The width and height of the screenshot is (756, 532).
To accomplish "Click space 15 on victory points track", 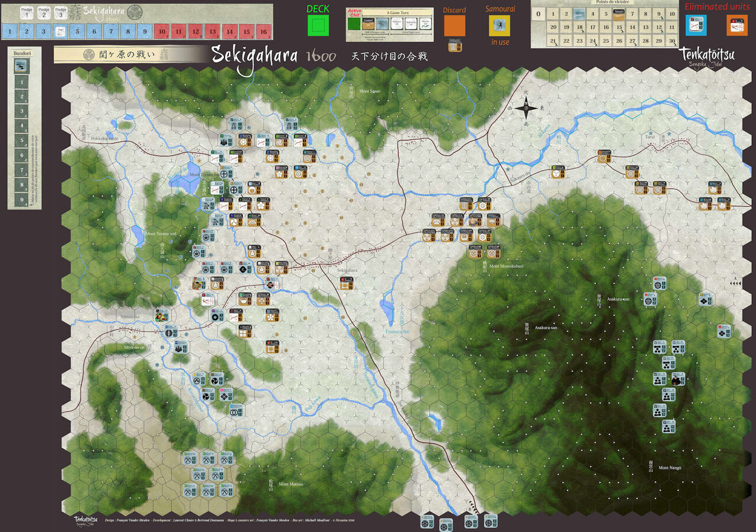I will tap(619, 27).
